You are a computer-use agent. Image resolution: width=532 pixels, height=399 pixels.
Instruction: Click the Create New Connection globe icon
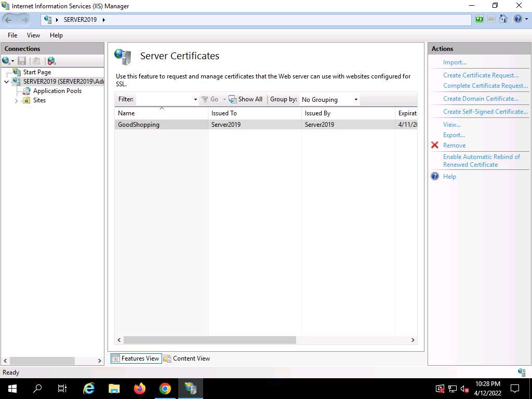(x=7, y=61)
